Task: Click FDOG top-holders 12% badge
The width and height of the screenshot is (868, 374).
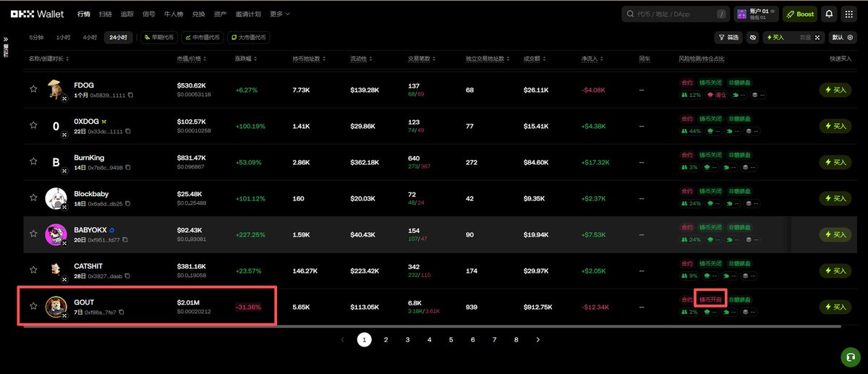Action: [691, 95]
